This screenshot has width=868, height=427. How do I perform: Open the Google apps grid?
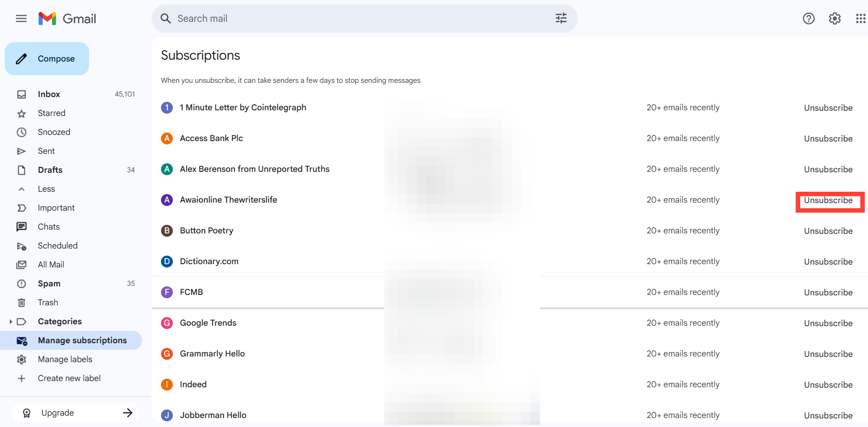(x=861, y=18)
